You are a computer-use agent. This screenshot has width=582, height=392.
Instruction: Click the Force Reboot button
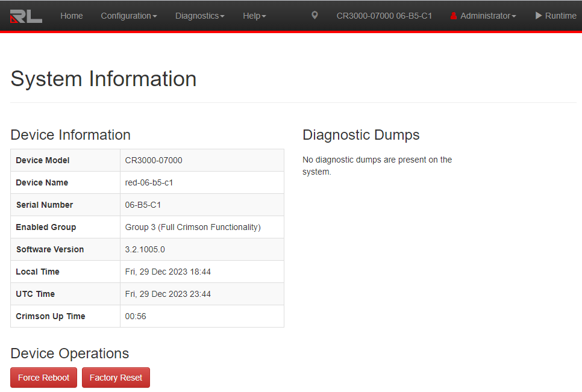44,378
